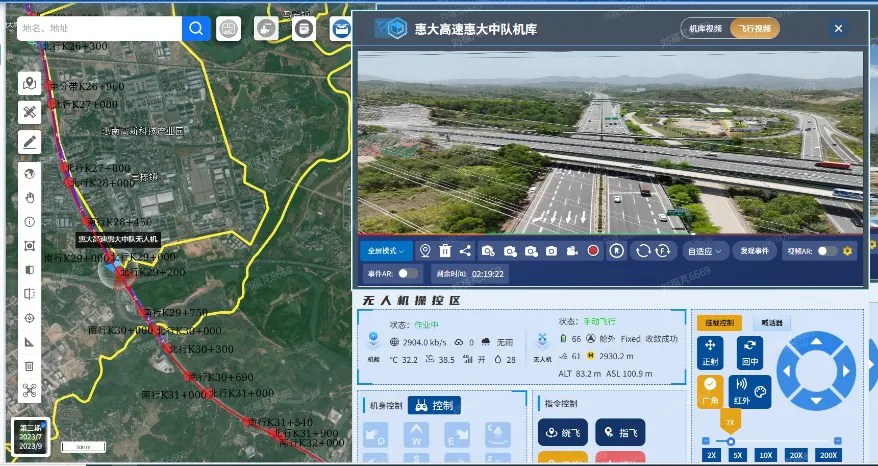
Task: Click the trash delete icon in video toolbar
Action: click(445, 250)
